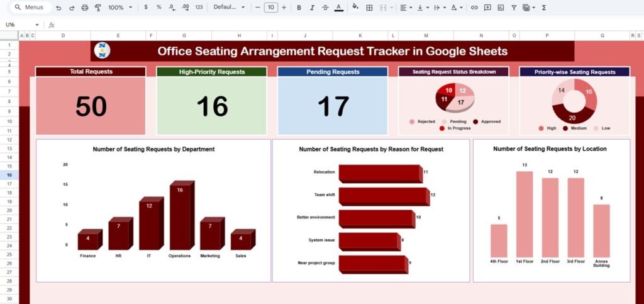Click the dashboard title banner text
This screenshot has height=304, width=644.
[x=332, y=51]
